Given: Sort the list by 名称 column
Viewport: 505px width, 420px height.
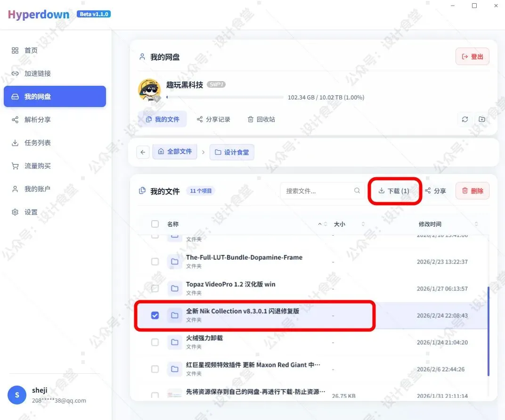Looking at the screenshot, I should [172, 224].
